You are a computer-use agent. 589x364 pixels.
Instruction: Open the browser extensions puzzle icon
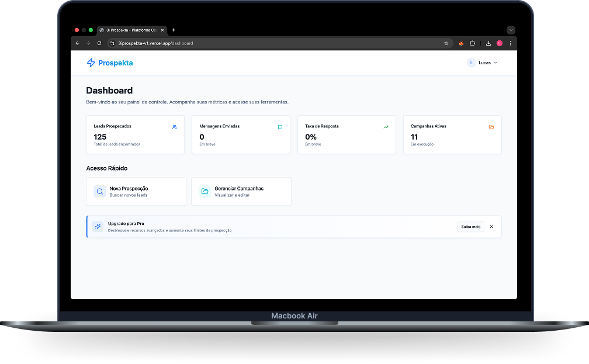point(472,43)
